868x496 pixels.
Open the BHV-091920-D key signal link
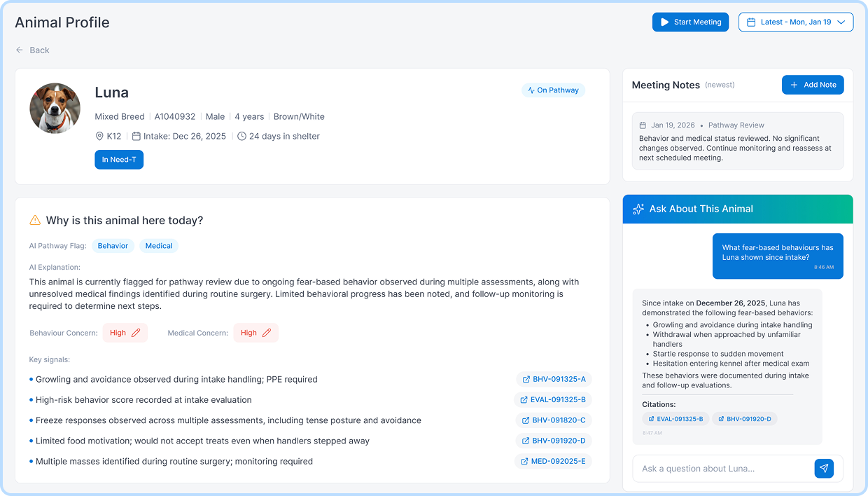pyautogui.click(x=554, y=441)
